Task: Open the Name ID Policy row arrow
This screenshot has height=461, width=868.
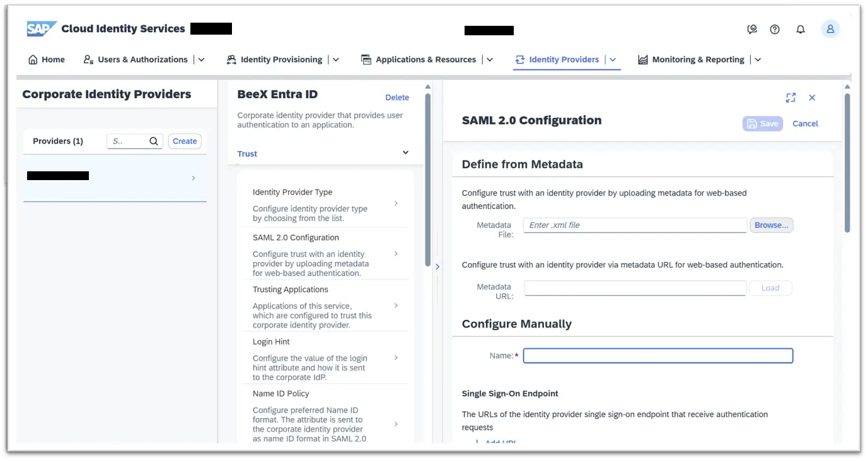Action: click(396, 424)
